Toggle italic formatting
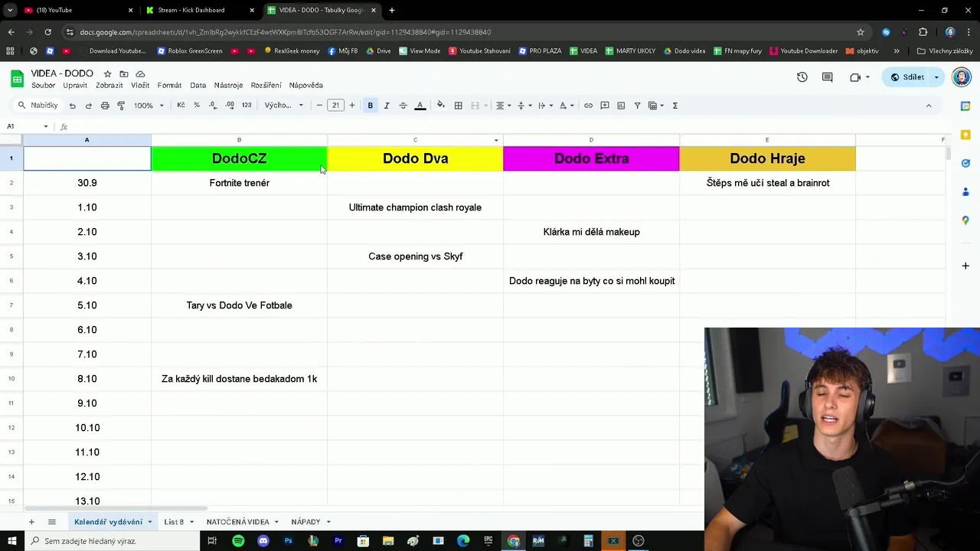Image resolution: width=980 pixels, height=551 pixels. [387, 106]
